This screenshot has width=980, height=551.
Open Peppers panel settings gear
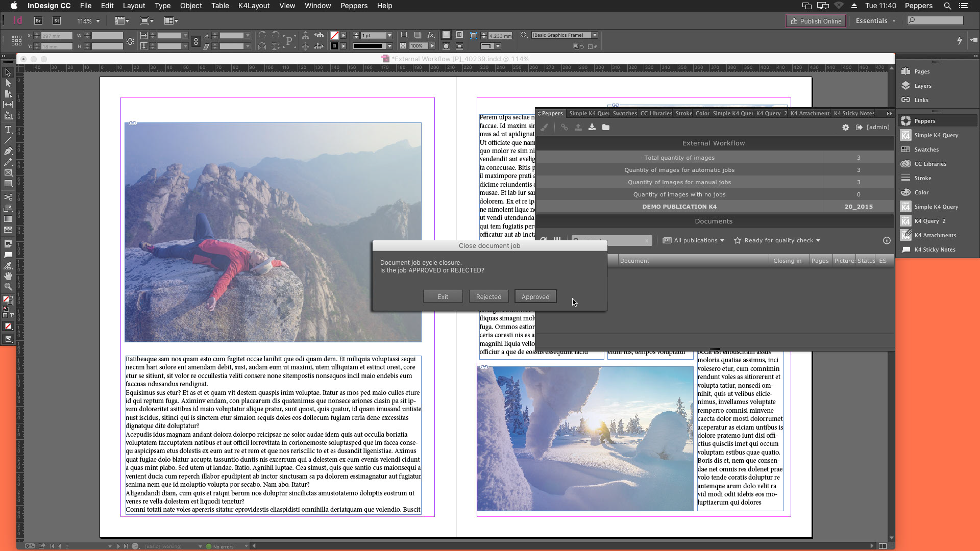point(845,127)
